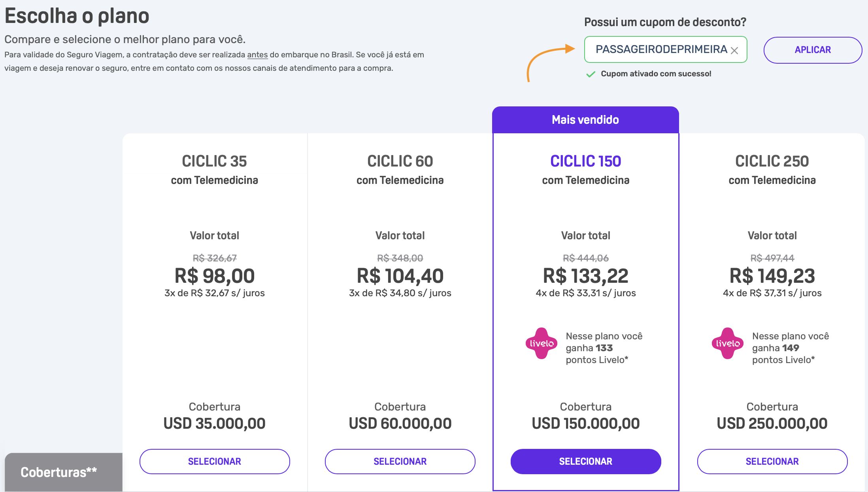Click the Mais vendido banner

tap(585, 120)
